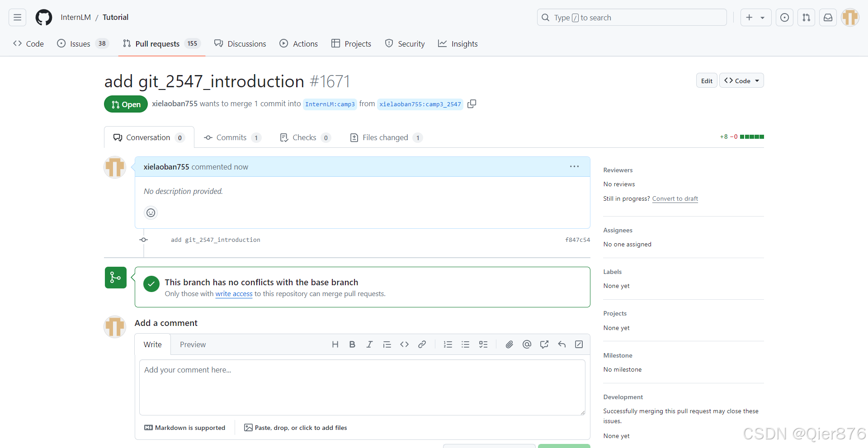Insert a link in comment
This screenshot has height=448, width=868.
(x=422, y=344)
